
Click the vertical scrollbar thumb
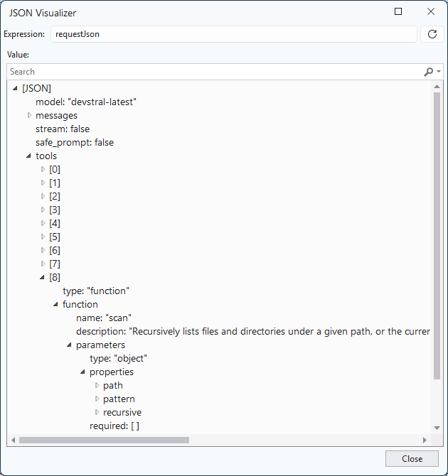pos(437,236)
